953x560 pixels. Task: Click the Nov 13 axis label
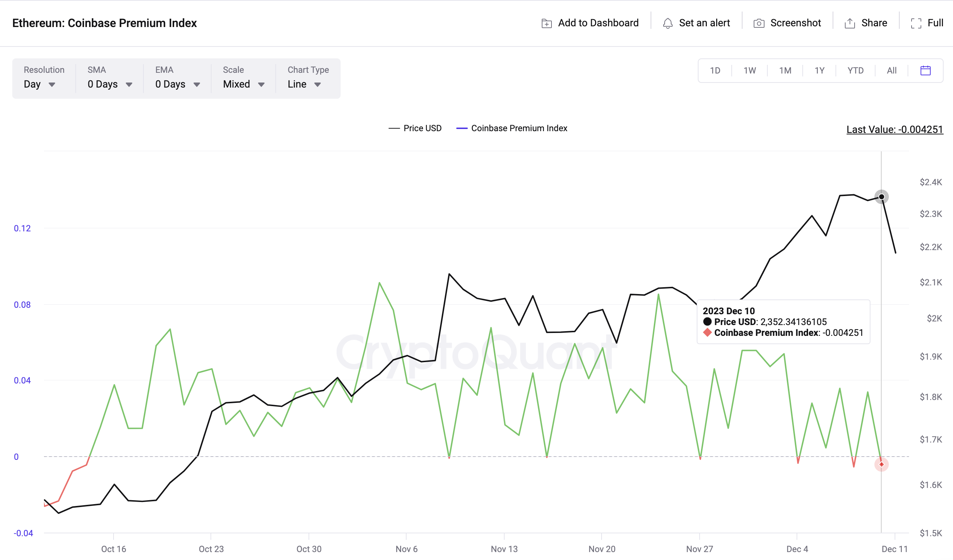click(504, 549)
